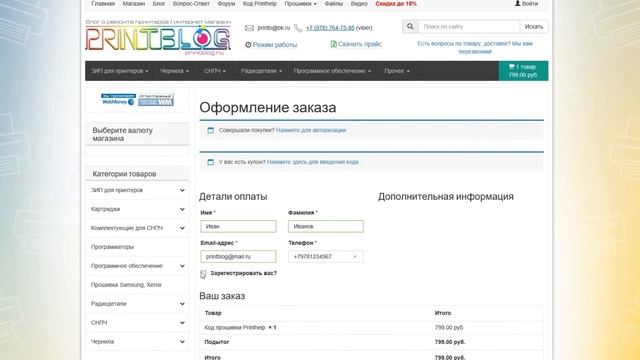Image resolution: width=640 pixels, height=360 pixels.
Task: Click the envelope email icon
Action: coord(249,28)
